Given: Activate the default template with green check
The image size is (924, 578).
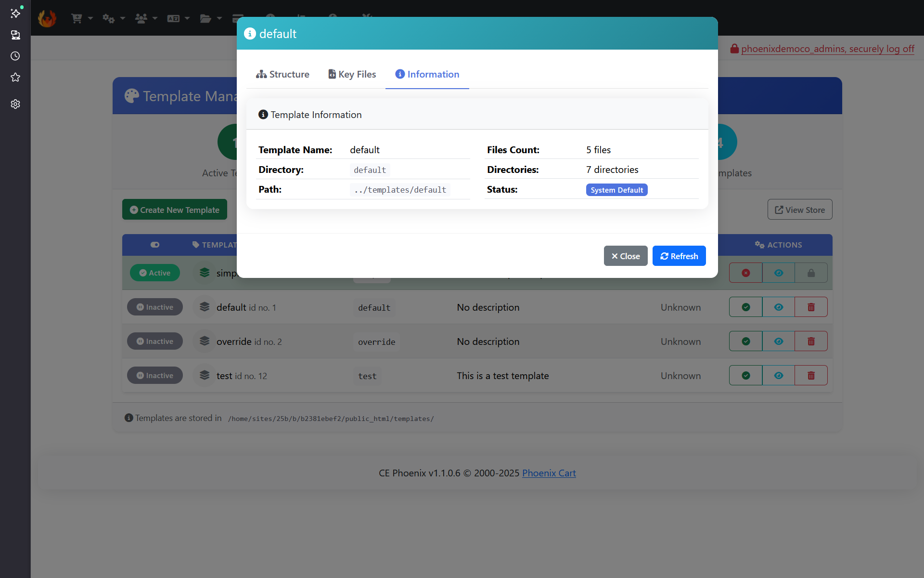Looking at the screenshot, I should [x=746, y=307].
